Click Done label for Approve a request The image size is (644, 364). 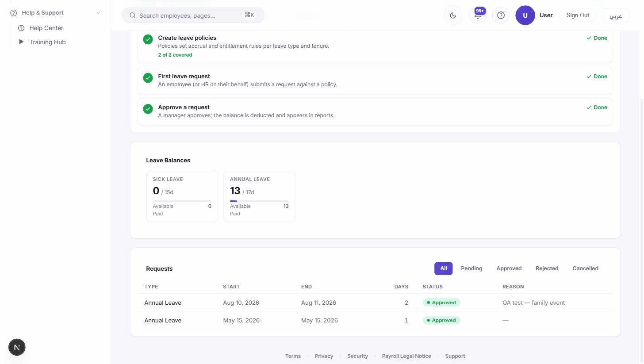click(597, 107)
